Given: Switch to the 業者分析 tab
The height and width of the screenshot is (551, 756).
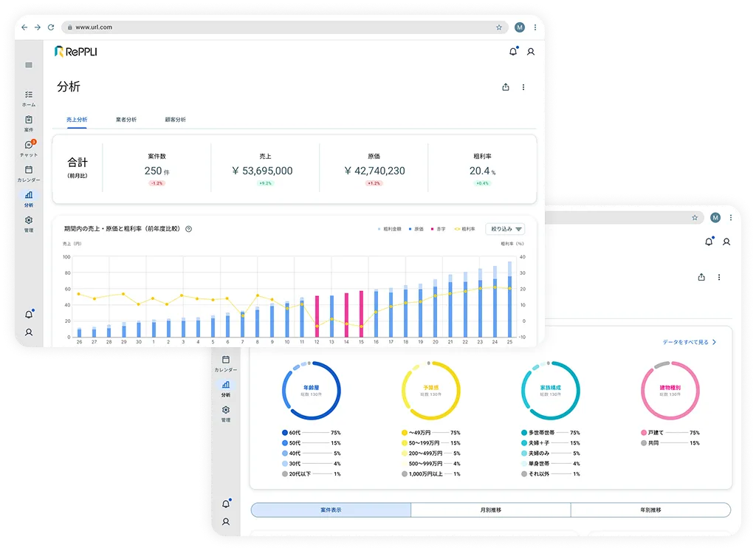Looking at the screenshot, I should [126, 120].
